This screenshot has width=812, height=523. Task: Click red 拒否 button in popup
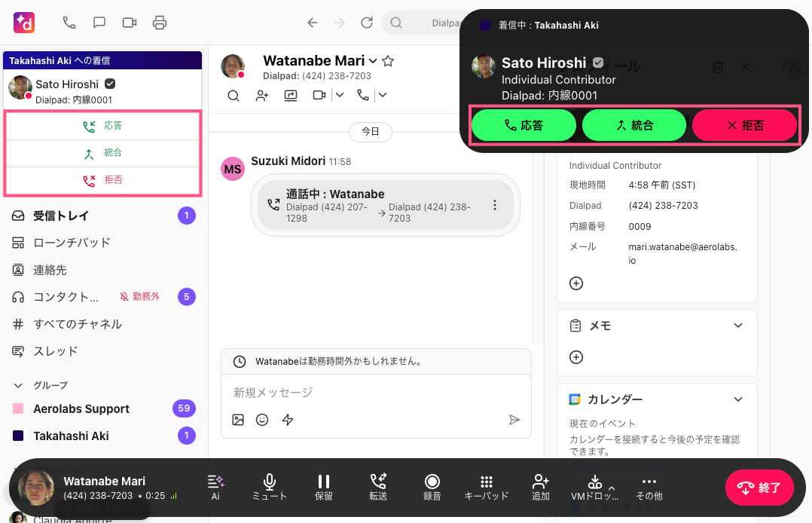(x=745, y=125)
